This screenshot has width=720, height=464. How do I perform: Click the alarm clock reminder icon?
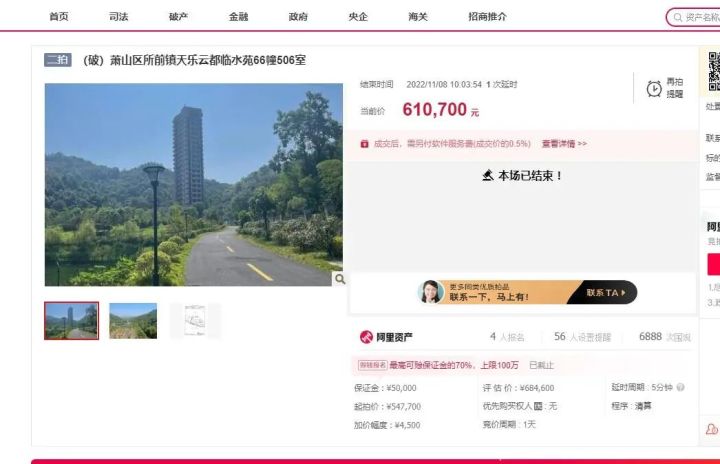tap(654, 88)
